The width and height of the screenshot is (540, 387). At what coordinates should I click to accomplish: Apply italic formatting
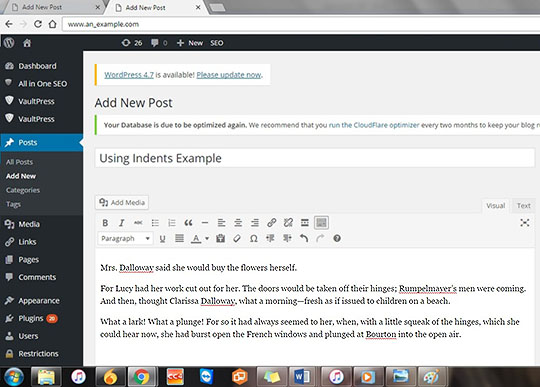tap(122, 223)
